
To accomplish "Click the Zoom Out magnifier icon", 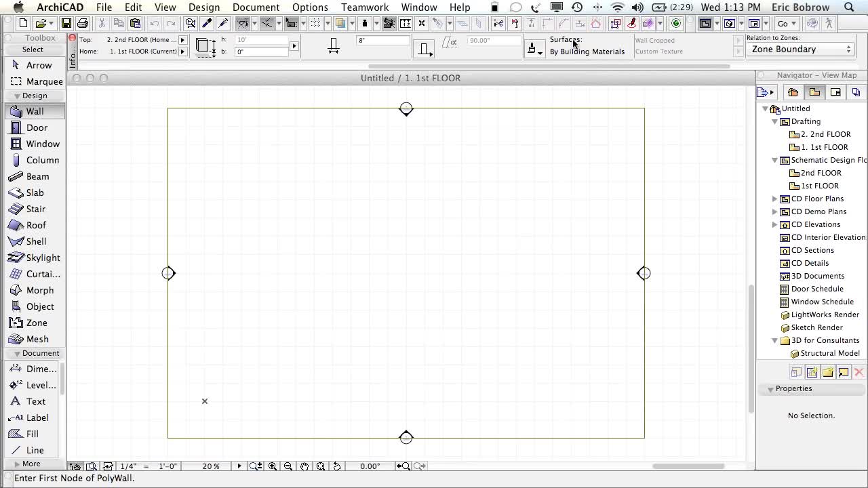I will tap(288, 466).
